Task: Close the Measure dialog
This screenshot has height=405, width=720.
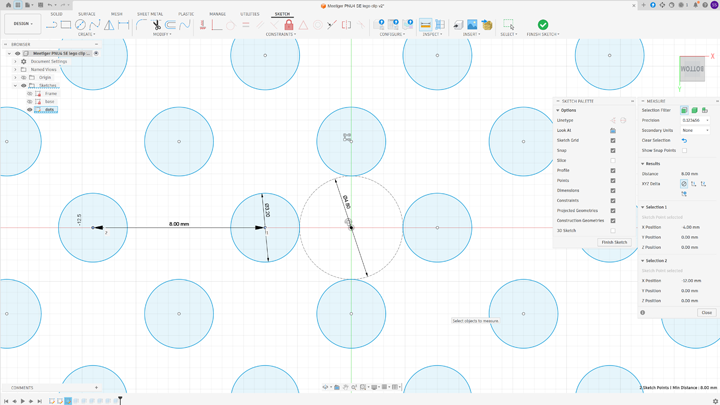Action: 706,313
